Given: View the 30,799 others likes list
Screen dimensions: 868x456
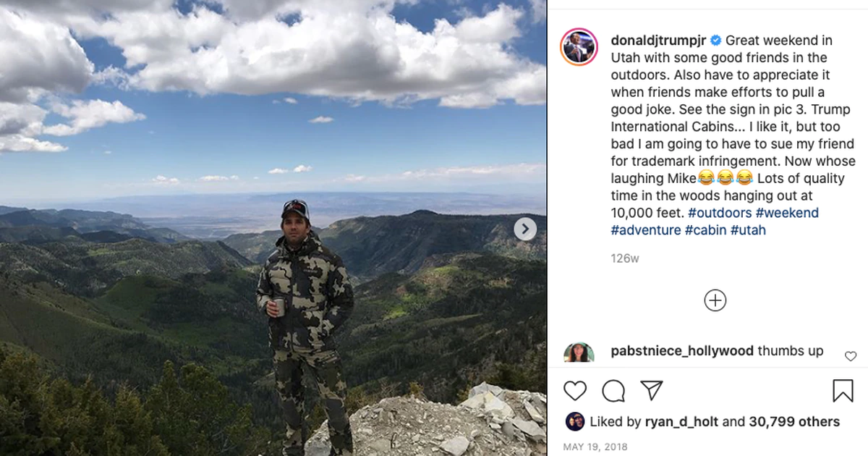Looking at the screenshot, I should 794,422.
